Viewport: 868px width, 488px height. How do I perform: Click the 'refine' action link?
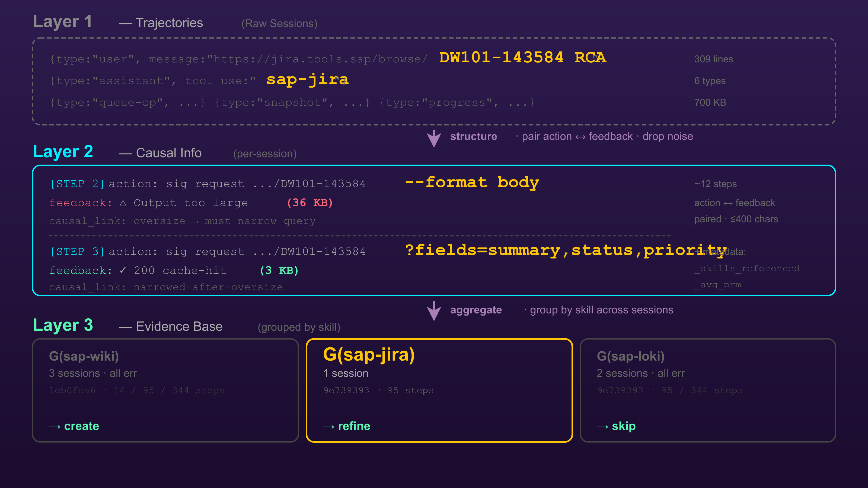click(354, 426)
